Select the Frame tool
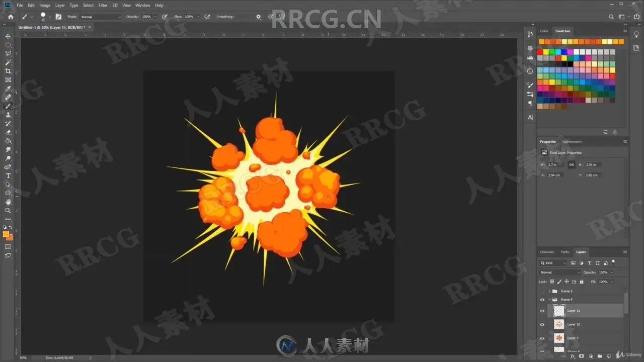Screen dimensions: 644x362 pyautogui.click(x=8, y=80)
